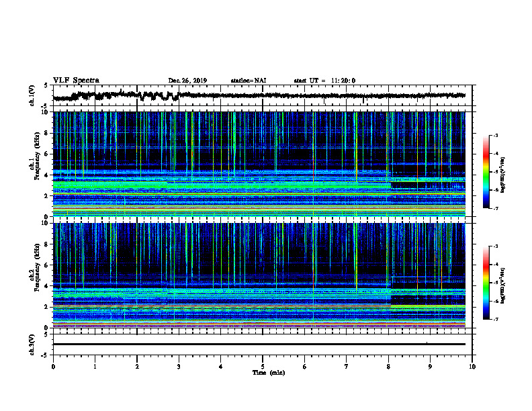The width and height of the screenshot is (532, 411).
Task: Select the "start UT = 11:20:0" text
Action: (324, 81)
